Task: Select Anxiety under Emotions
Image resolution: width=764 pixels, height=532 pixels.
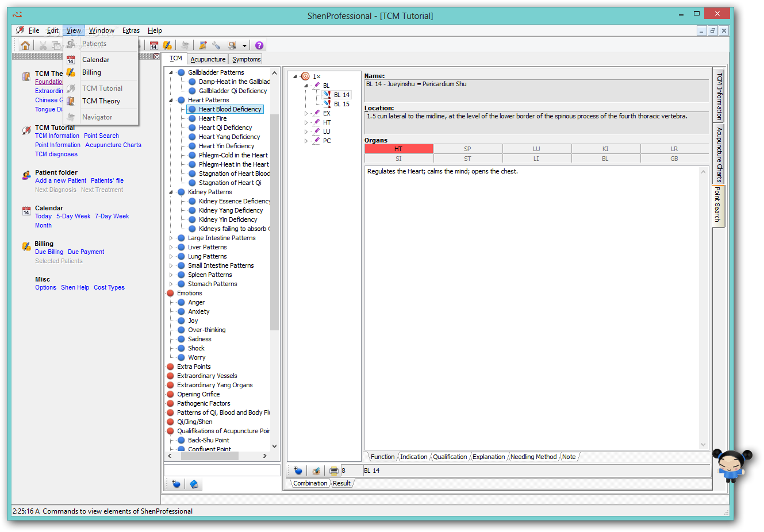Action: (199, 311)
